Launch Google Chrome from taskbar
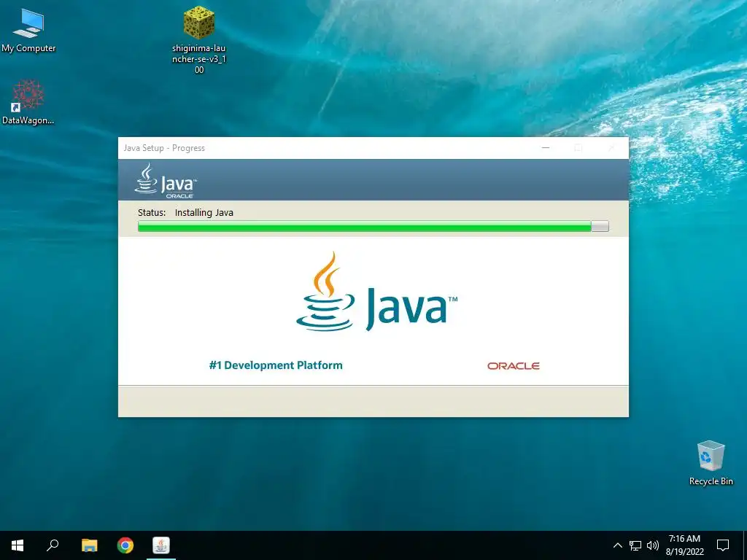 click(x=125, y=545)
